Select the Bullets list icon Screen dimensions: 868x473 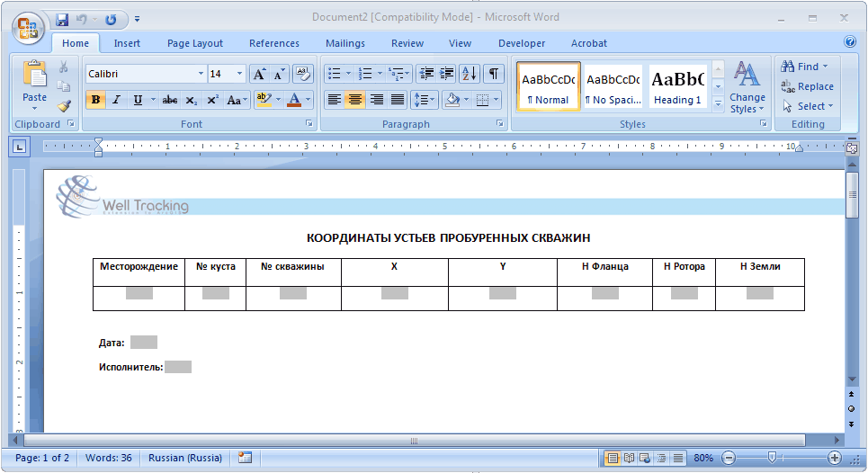(x=334, y=74)
